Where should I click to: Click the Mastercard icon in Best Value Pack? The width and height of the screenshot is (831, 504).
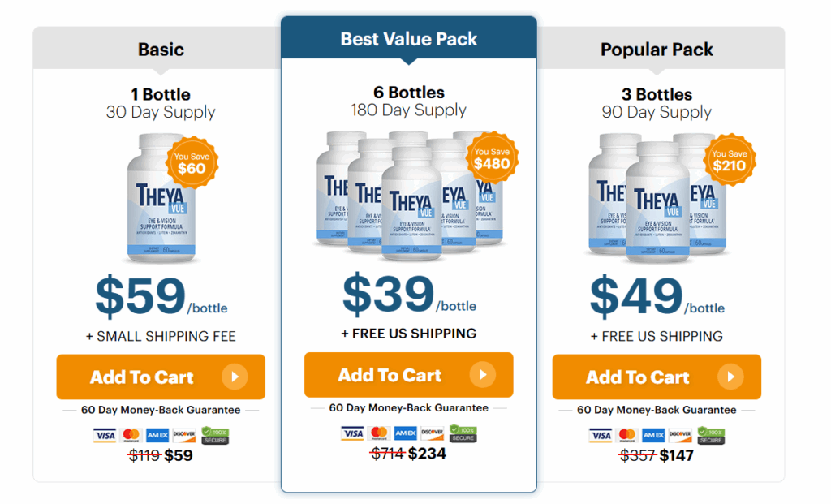(379, 433)
